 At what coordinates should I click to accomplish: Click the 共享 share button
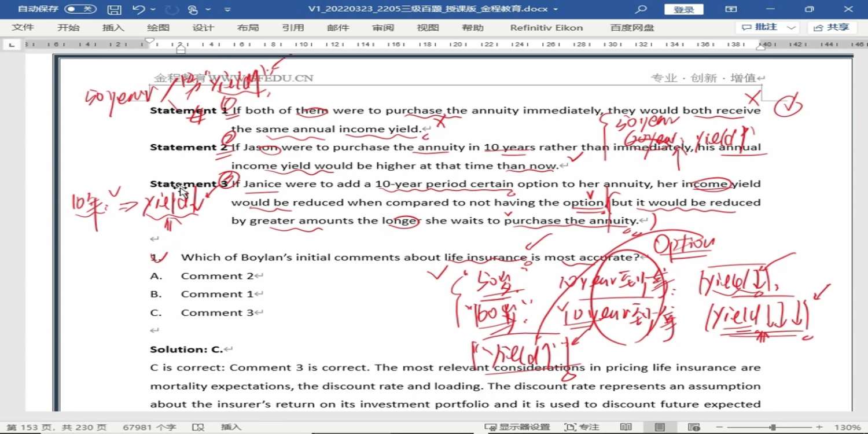pyautogui.click(x=832, y=27)
